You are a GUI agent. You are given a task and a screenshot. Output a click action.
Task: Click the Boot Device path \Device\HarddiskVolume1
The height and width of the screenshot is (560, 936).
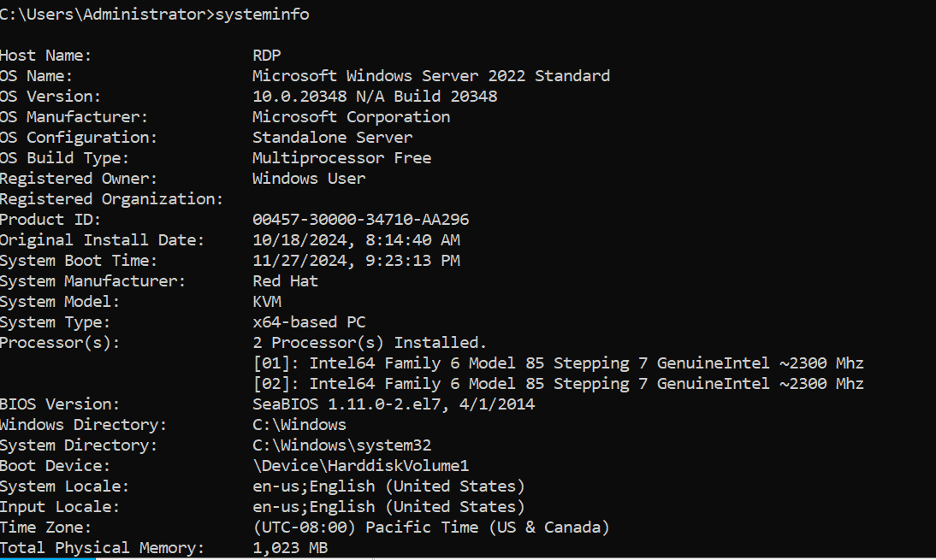coord(360,466)
